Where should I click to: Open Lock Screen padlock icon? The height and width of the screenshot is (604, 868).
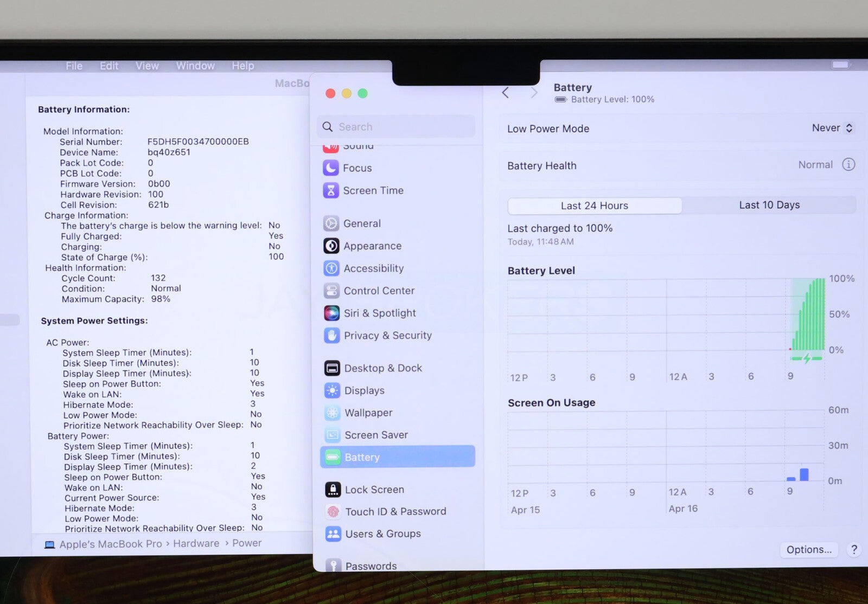pyautogui.click(x=333, y=490)
